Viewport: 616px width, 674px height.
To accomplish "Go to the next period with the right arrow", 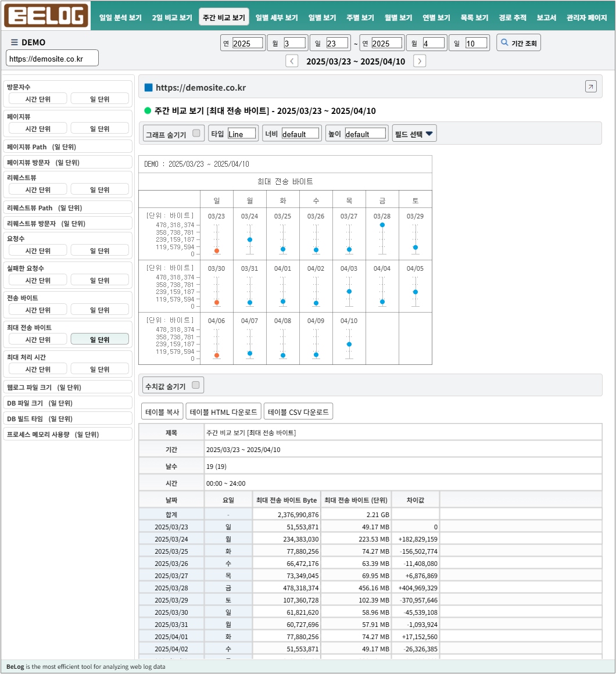I will point(420,61).
